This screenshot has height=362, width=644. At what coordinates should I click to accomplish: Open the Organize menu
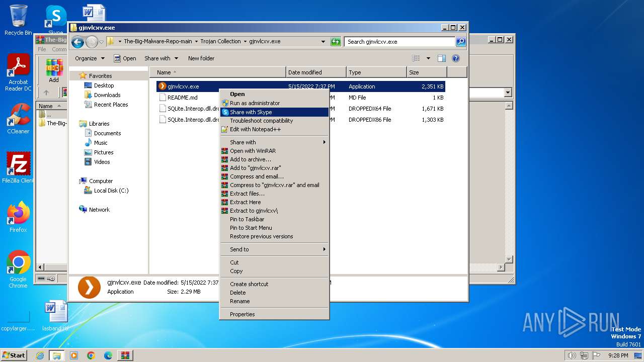tap(90, 58)
